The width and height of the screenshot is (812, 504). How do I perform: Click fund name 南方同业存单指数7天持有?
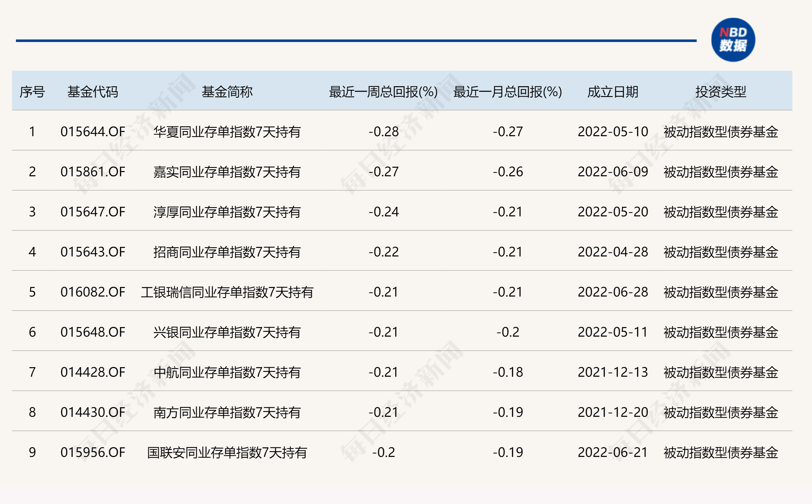coord(227,412)
